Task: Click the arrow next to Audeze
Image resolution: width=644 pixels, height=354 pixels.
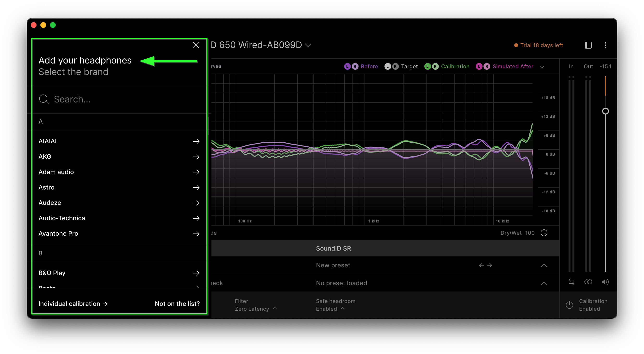Action: (x=196, y=203)
